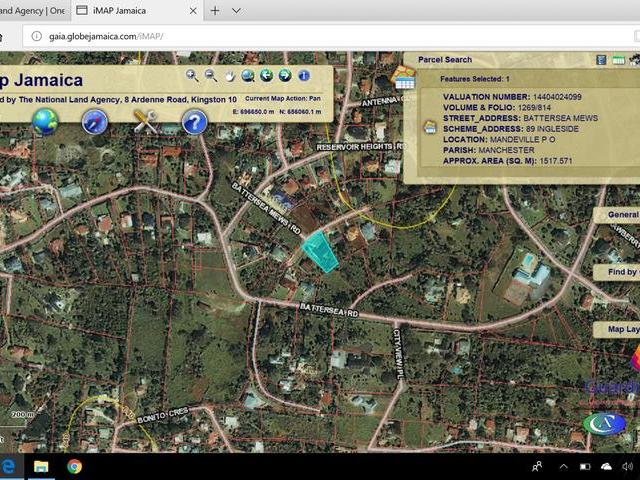Go to next map extent arrow
640x480 pixels.
tap(285, 75)
